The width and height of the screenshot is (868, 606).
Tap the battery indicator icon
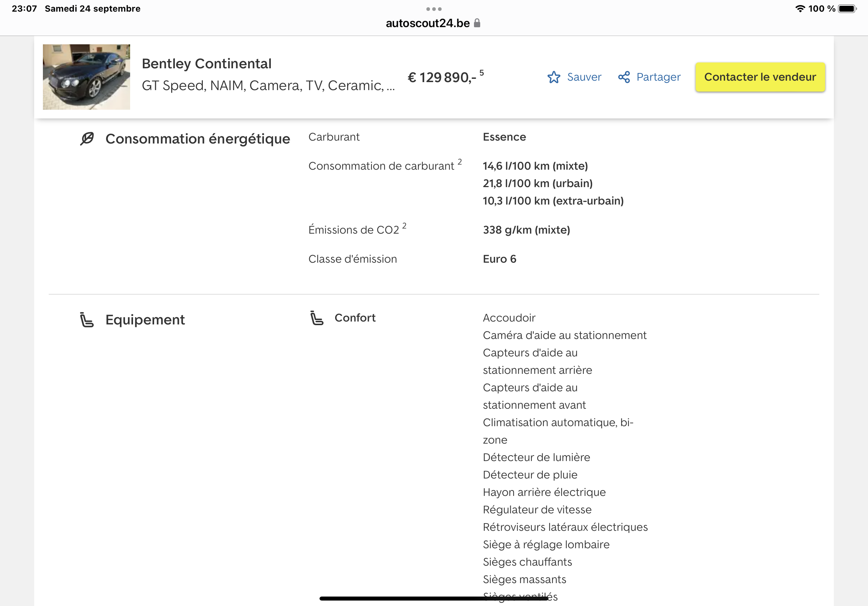point(847,9)
